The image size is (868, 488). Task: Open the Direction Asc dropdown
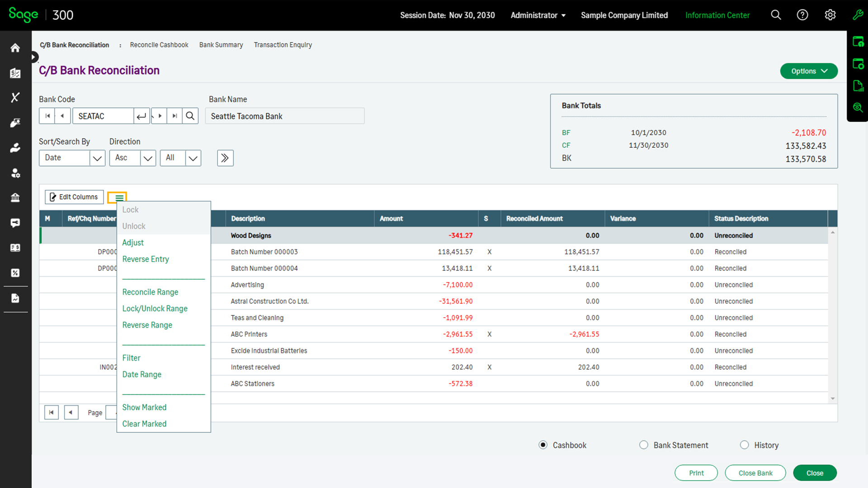point(148,158)
